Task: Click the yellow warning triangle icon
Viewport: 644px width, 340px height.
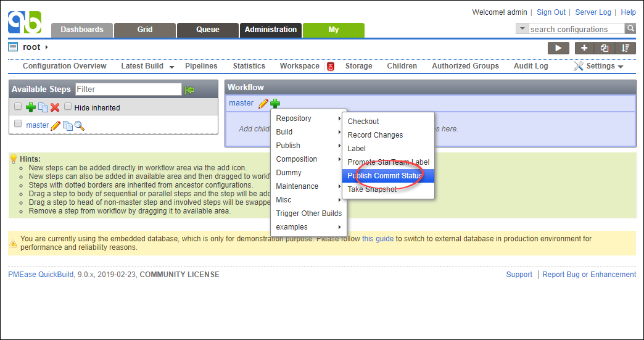Action: coord(14,243)
